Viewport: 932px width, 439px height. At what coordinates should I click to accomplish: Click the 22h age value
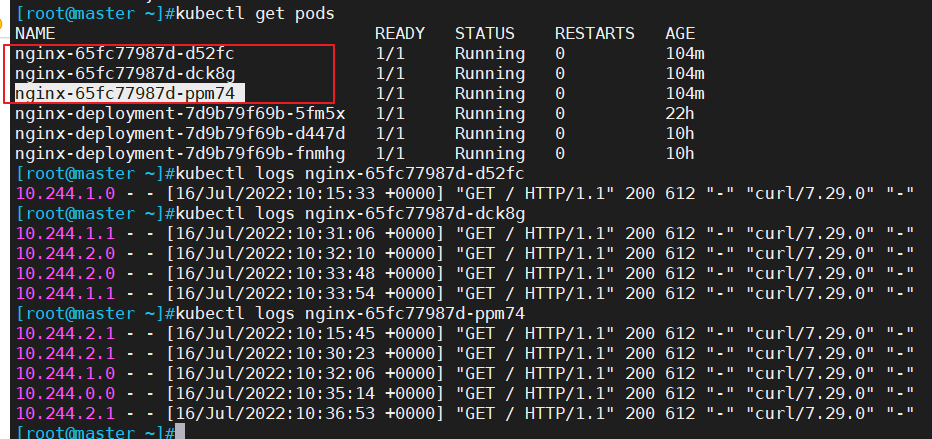680,113
